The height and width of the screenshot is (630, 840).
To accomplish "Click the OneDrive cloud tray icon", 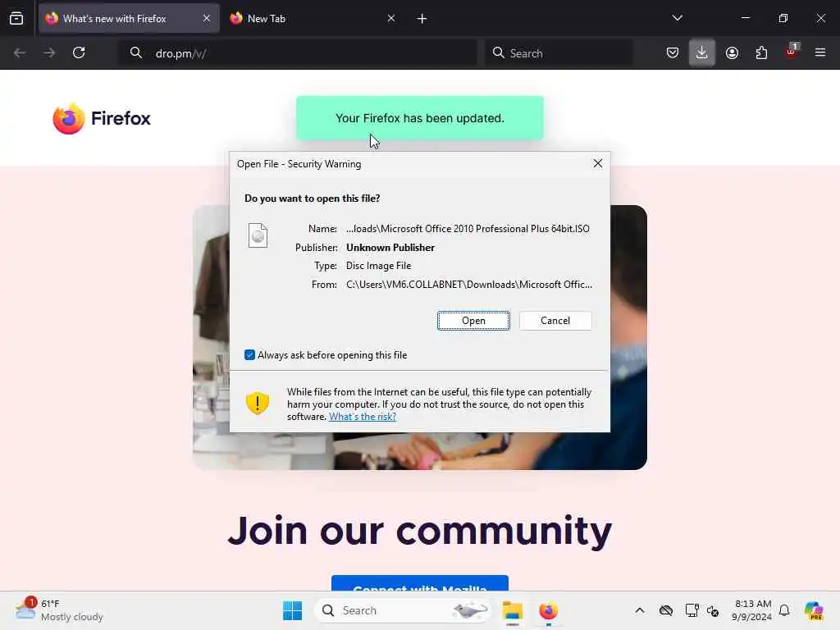I will coord(666,610).
